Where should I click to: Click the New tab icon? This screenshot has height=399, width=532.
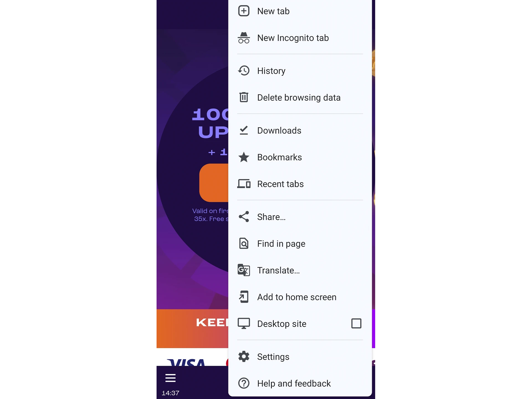[x=244, y=11]
